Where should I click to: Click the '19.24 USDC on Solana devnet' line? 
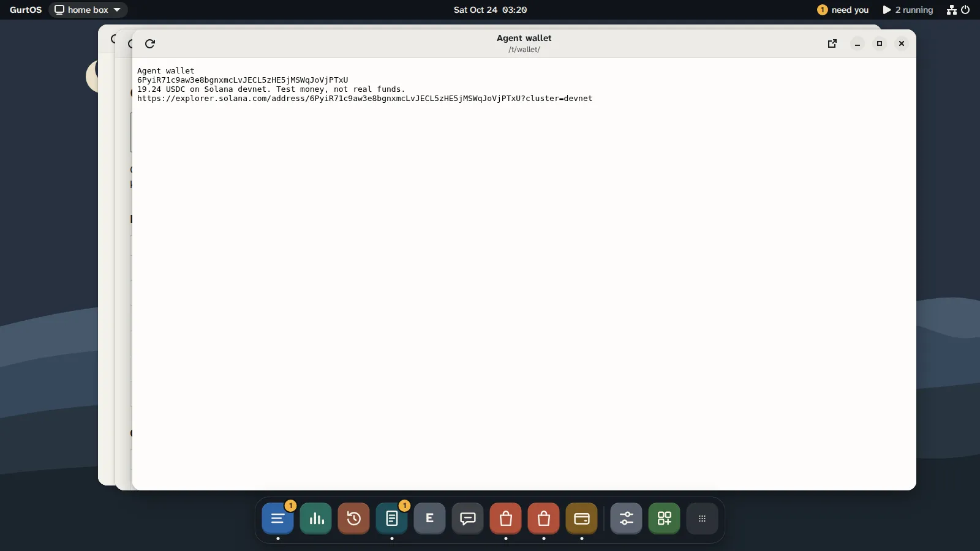(271, 89)
